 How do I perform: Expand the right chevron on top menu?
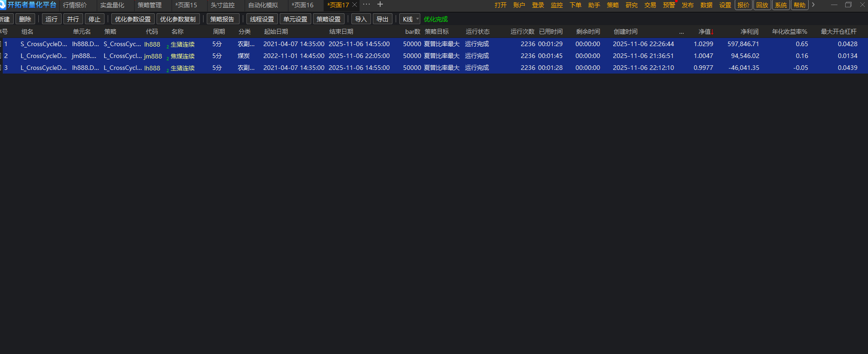point(813,5)
